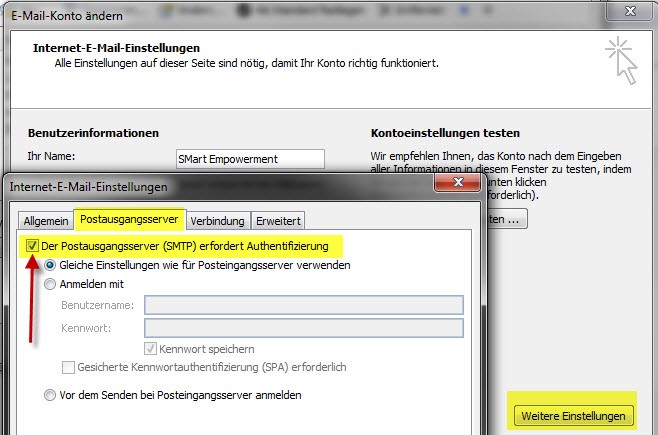Screen dimensions: 658x435
Task: Enable Gesicherte Kennwortauthentifizierung (SPA) checkbox
Action: [x=68, y=367]
